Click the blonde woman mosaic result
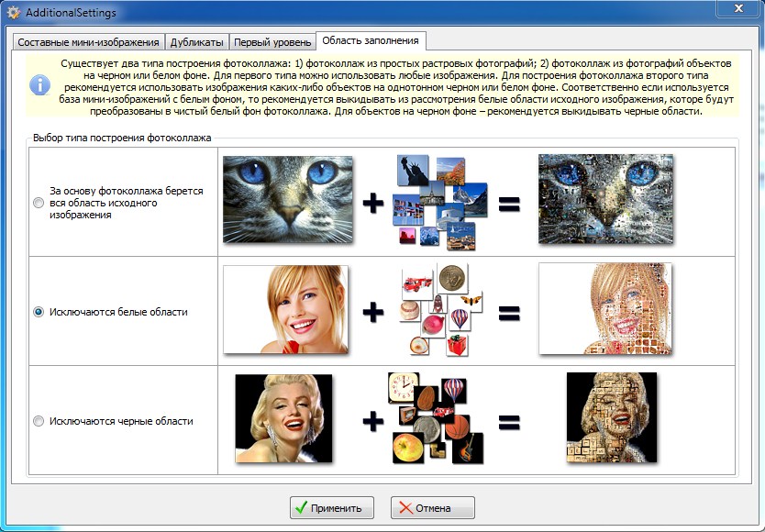765x532 pixels. pos(605,308)
